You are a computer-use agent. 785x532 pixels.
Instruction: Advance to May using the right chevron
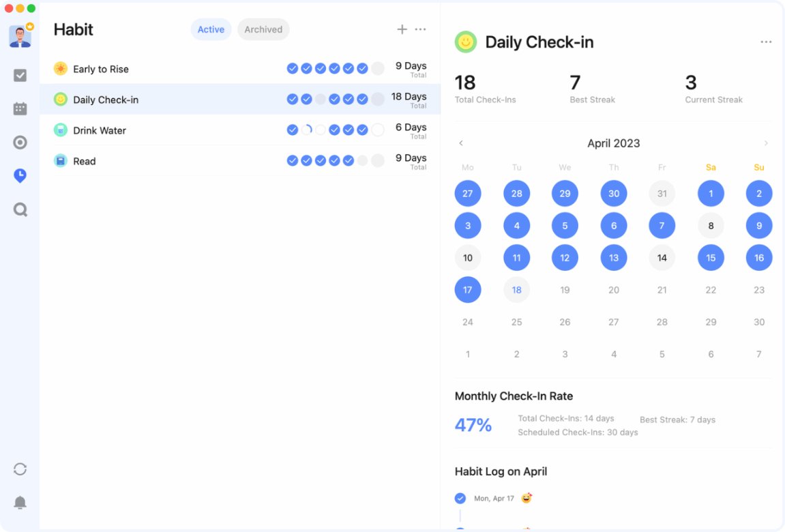tap(766, 143)
